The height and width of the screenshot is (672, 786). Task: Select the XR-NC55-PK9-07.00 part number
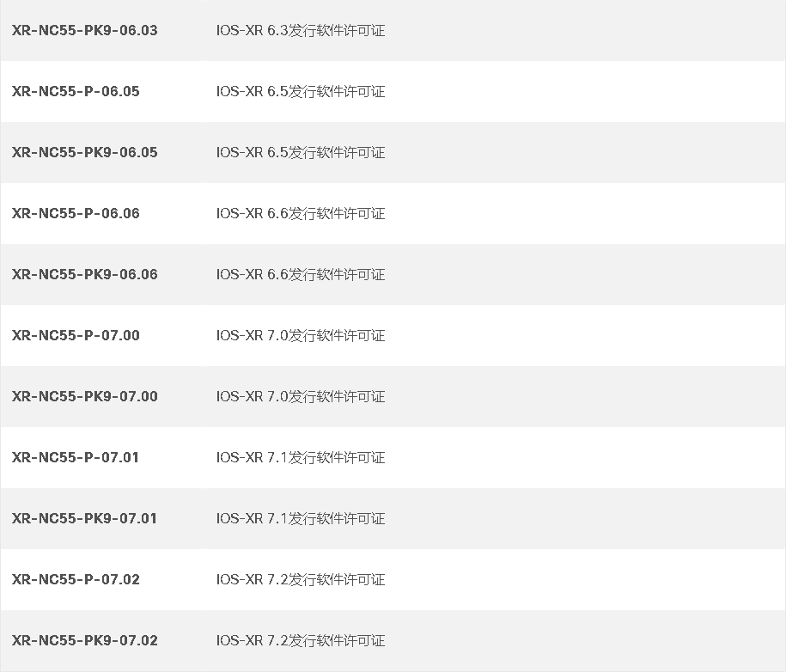point(85,397)
